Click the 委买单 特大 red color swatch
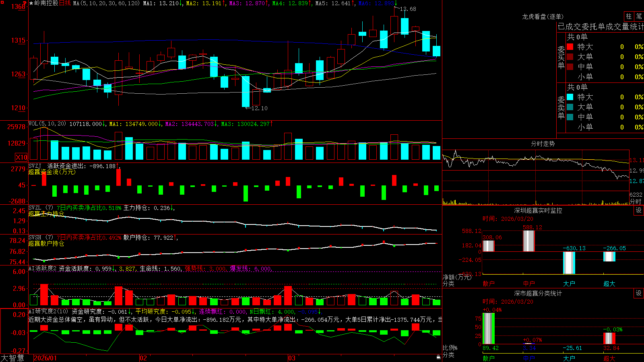 pyautogui.click(x=570, y=47)
